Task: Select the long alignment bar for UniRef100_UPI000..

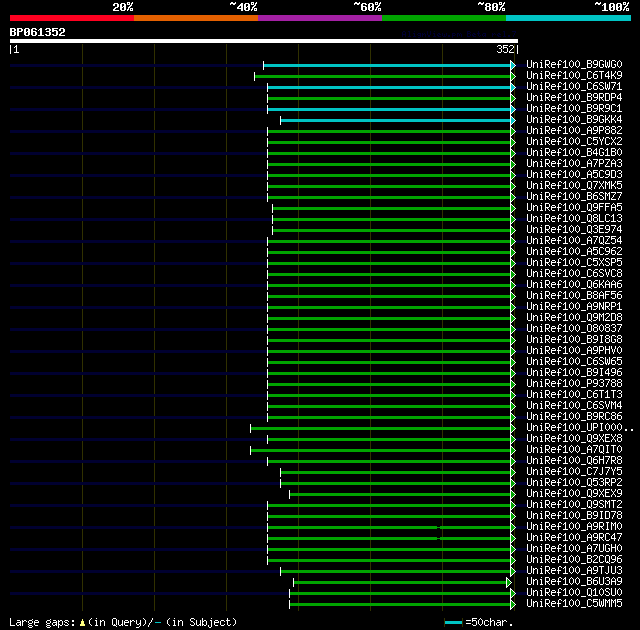Action: (380, 428)
